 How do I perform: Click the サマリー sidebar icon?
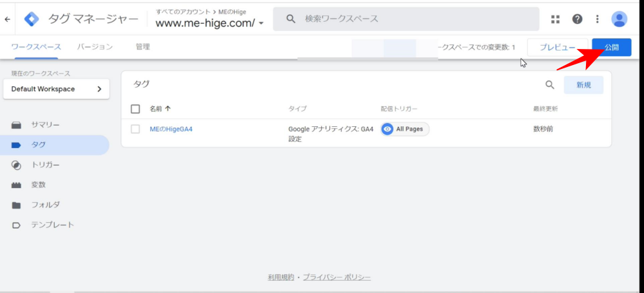coord(16,125)
